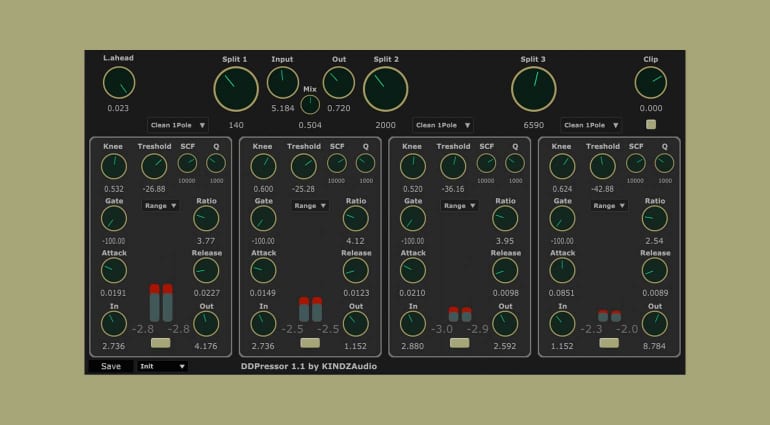Open the Clean 1Pole dropdown beside 6590
Image resolution: width=770 pixels, height=425 pixels.
(591, 125)
